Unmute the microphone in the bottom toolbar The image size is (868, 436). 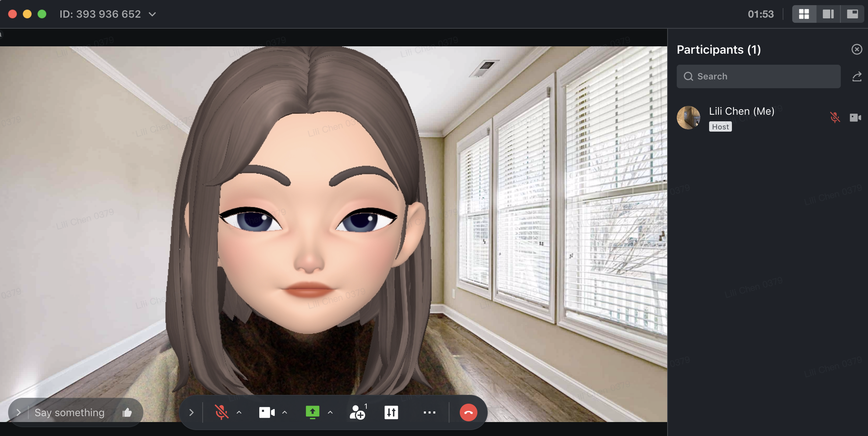pyautogui.click(x=221, y=412)
